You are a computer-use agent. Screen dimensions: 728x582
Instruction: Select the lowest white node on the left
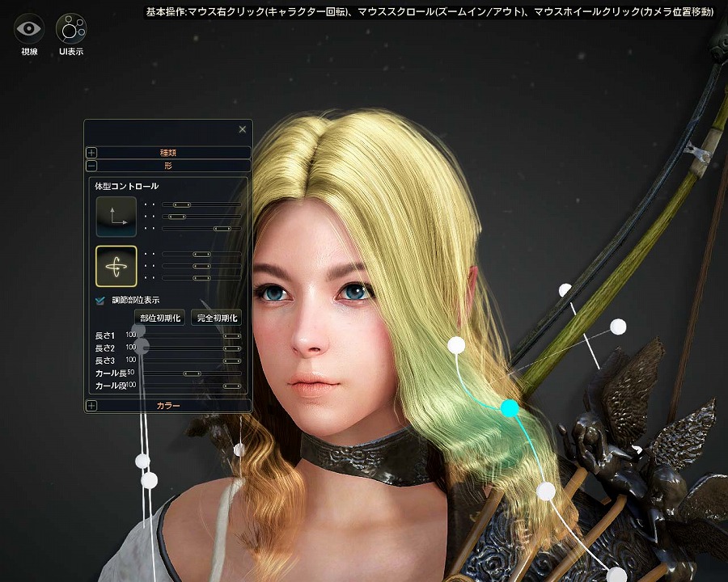point(148,480)
